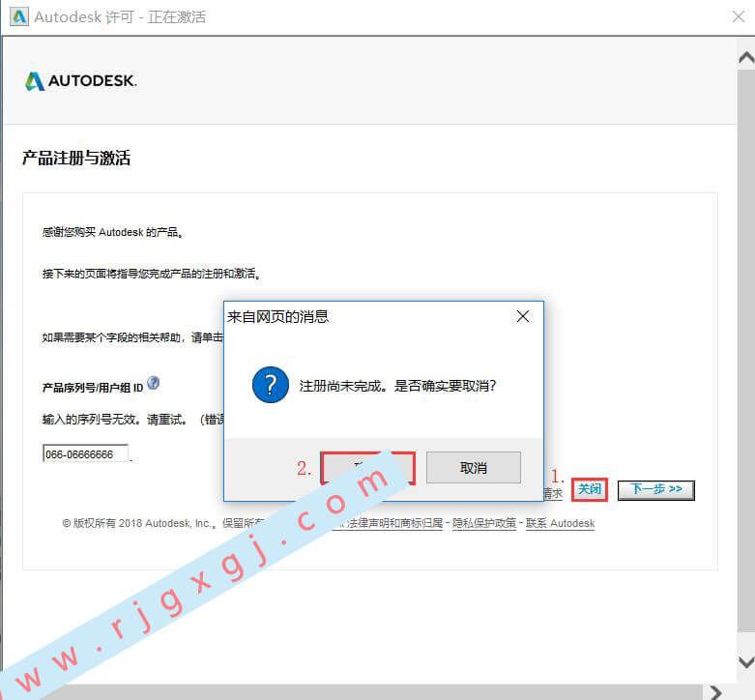Click the 产品序列号/用户组 ID label
This screenshot has width=755, height=700.
coord(93,388)
